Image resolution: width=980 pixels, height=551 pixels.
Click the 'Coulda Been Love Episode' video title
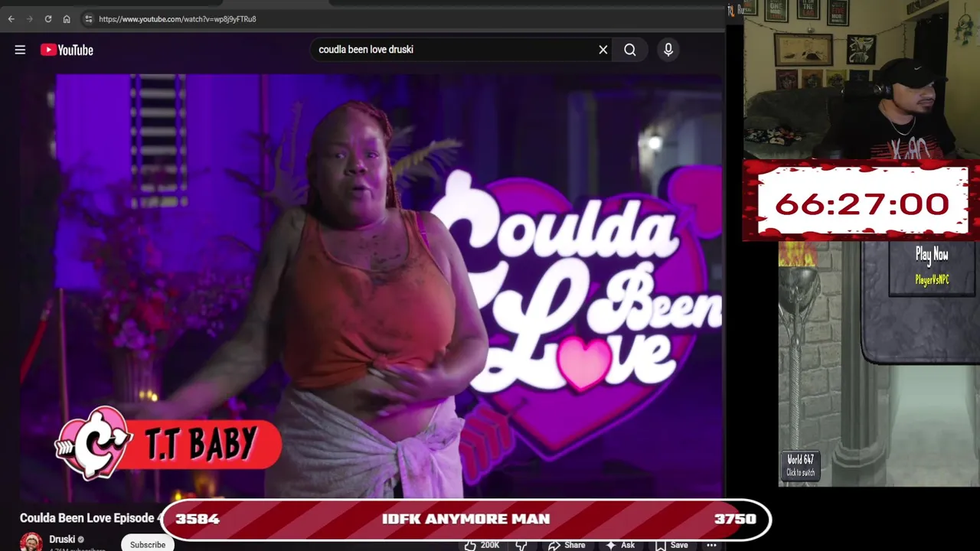pyautogui.click(x=90, y=518)
